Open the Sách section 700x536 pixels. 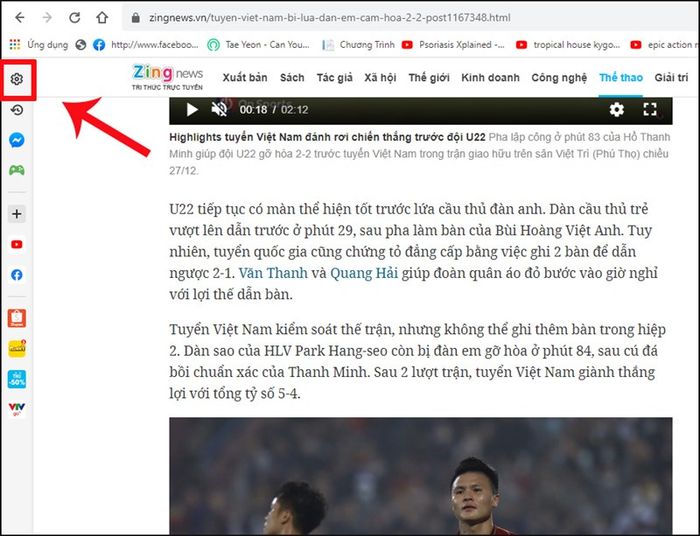[292, 78]
